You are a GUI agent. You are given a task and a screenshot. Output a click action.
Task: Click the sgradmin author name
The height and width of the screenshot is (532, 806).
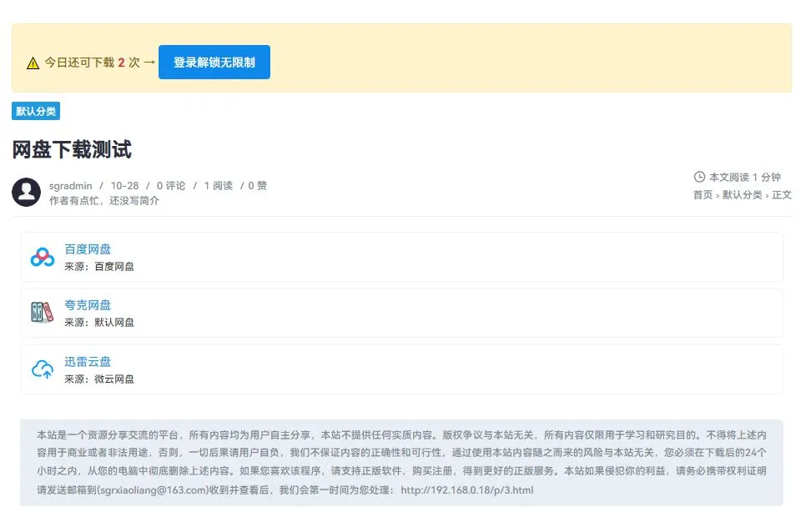coord(70,186)
